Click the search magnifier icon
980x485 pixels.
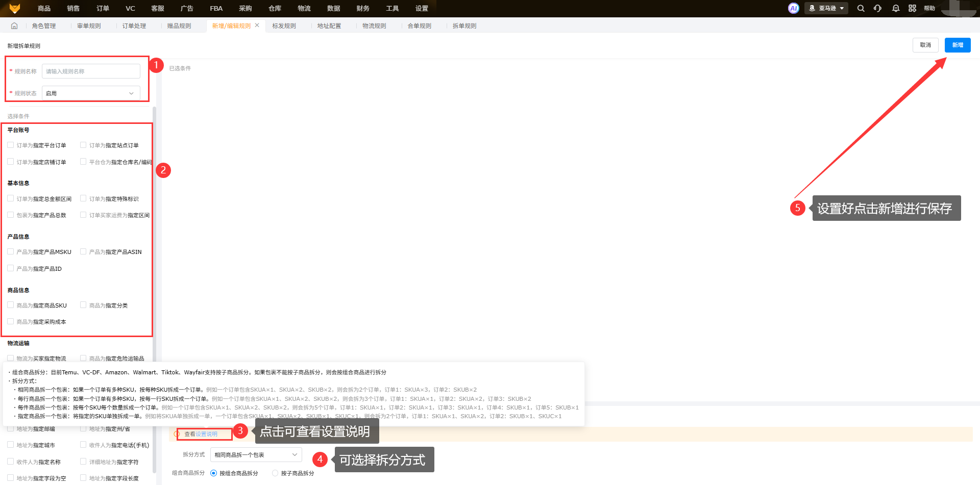coord(861,8)
